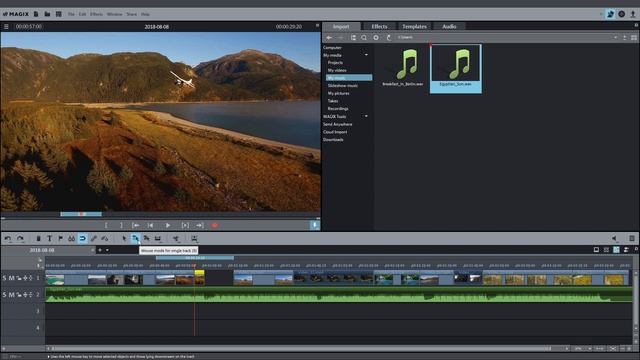Toggle the magnet snapping icon
The image size is (640, 360).
coord(82,238)
